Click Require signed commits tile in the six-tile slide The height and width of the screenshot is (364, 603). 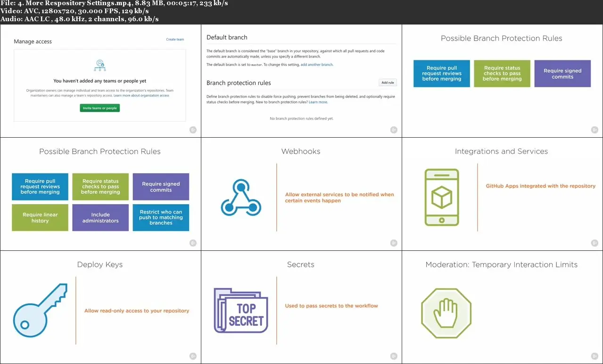[x=161, y=187]
